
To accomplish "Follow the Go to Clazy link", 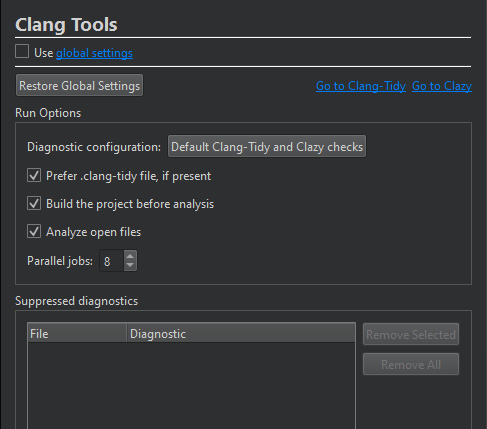I will [442, 86].
